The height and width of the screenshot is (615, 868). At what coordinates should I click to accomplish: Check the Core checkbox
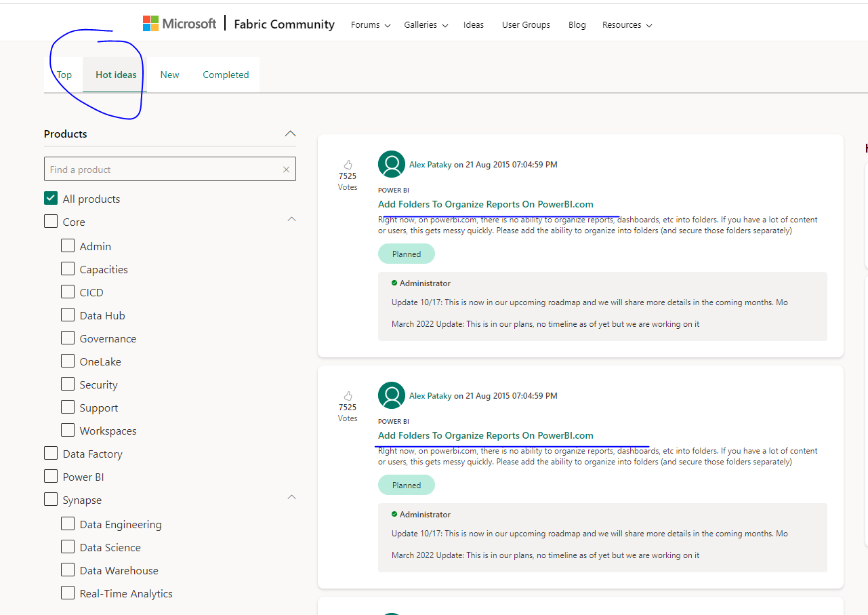coord(51,222)
